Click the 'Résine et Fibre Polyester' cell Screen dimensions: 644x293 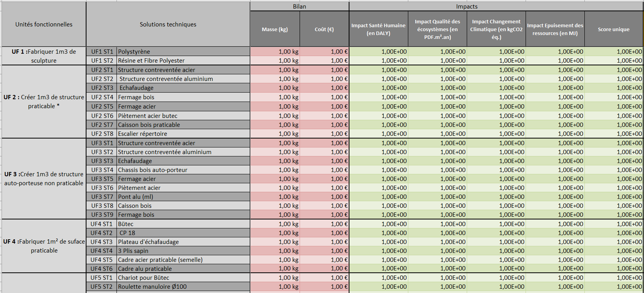click(x=183, y=61)
